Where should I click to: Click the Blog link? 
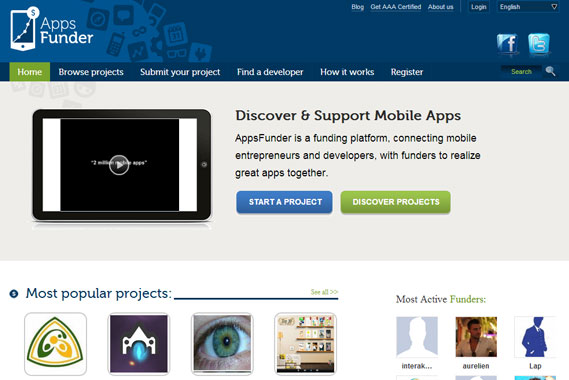click(357, 7)
